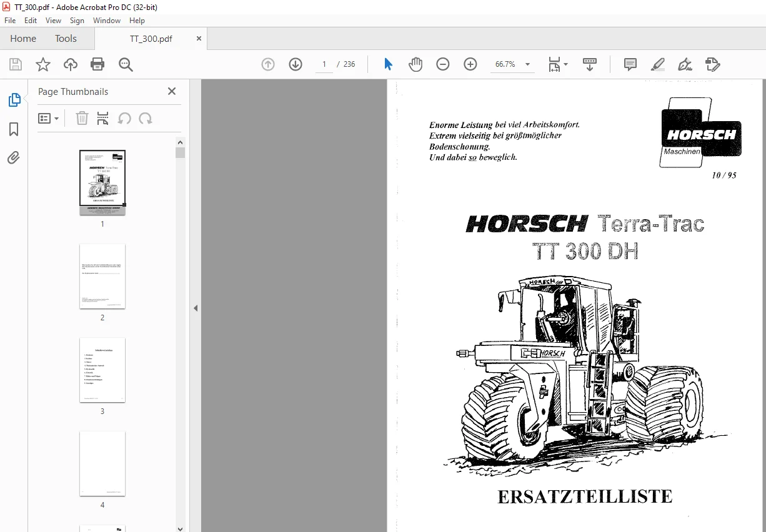
Task: Click the Save file icon
Action: click(x=16, y=64)
